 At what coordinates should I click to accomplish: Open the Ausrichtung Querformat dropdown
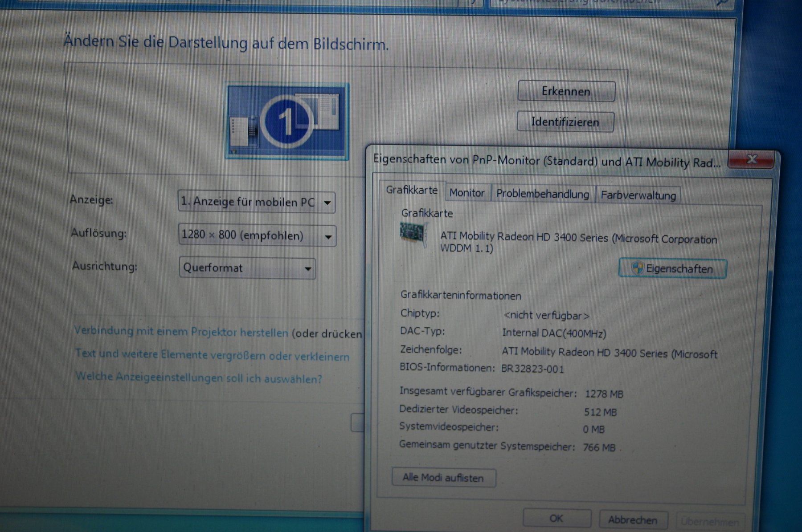(247, 268)
